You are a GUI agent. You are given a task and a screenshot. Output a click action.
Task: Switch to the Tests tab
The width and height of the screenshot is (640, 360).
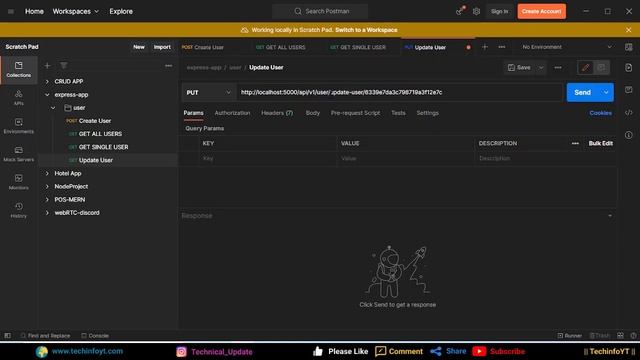[x=398, y=113]
